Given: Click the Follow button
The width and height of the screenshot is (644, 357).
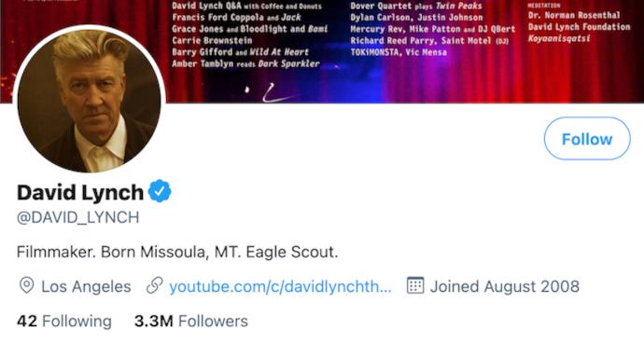Looking at the screenshot, I should click(587, 139).
